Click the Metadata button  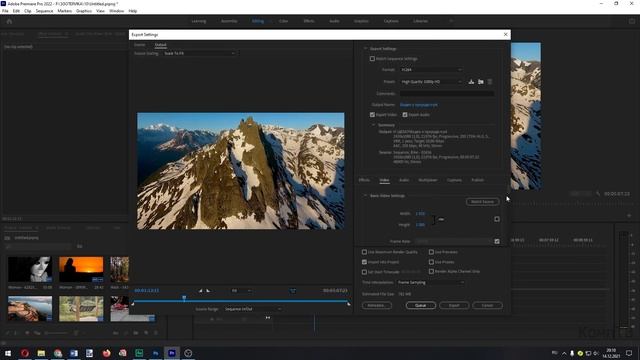[376, 305]
